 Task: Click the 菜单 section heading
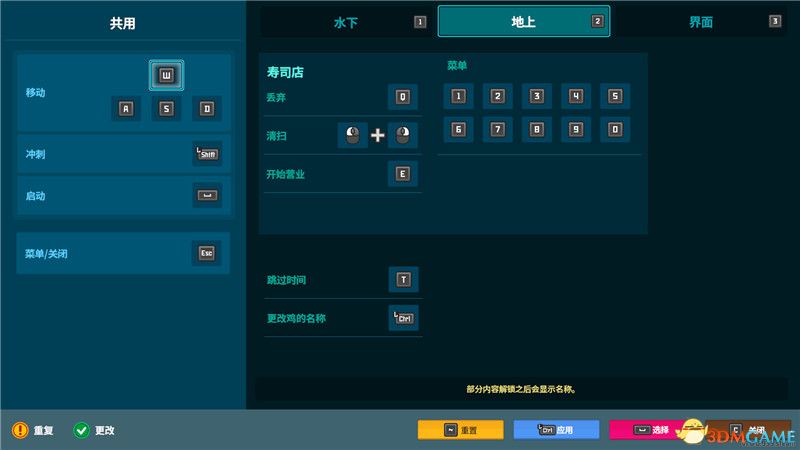(x=457, y=65)
